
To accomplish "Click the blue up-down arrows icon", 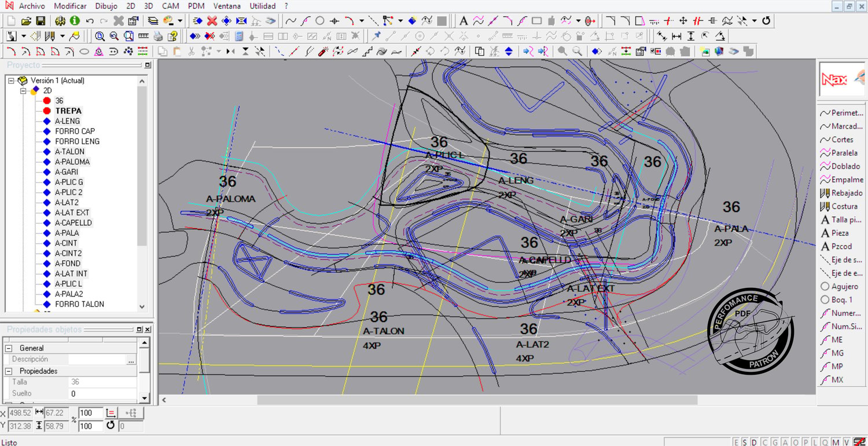I will (509, 52).
